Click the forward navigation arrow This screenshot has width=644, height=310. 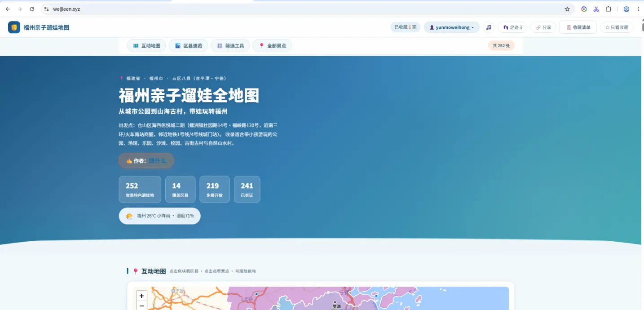(x=20, y=9)
